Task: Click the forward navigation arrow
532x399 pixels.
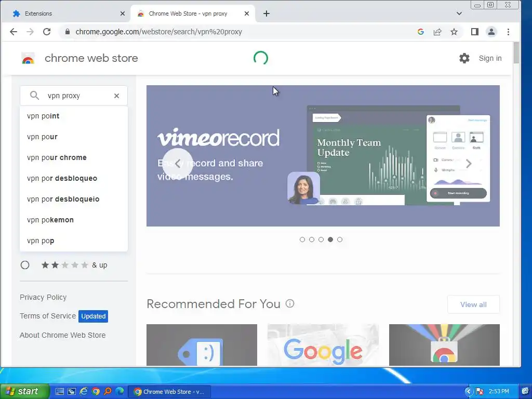Action: coord(30,32)
